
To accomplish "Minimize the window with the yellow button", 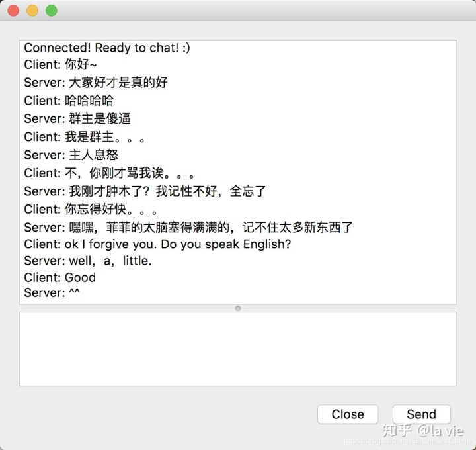I will (x=32, y=11).
